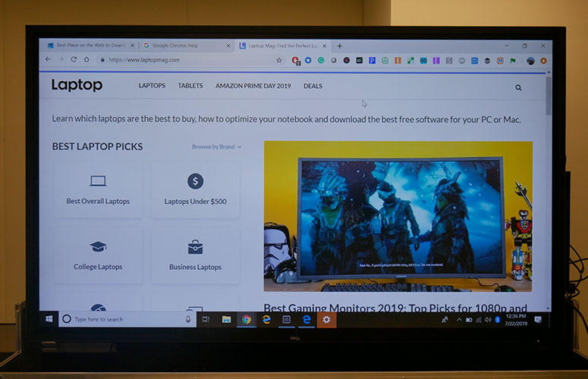
Task: Click the blue square P extension icon
Action: [x=372, y=61]
